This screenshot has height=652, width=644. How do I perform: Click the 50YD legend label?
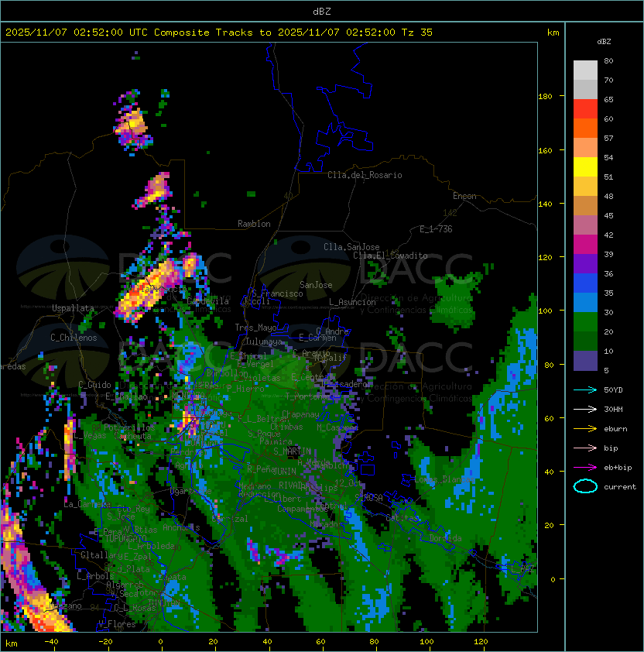coord(613,390)
